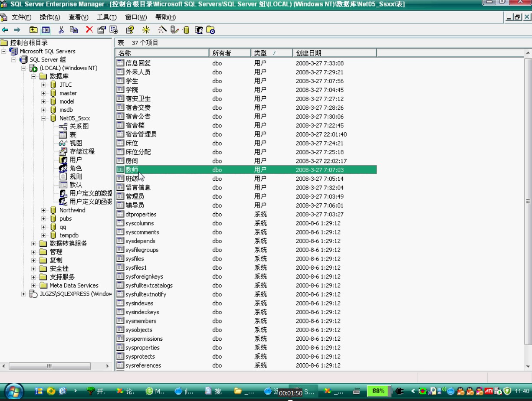Click the 88% battery indicator in taskbar
The width and height of the screenshot is (532, 401).
(378, 391)
